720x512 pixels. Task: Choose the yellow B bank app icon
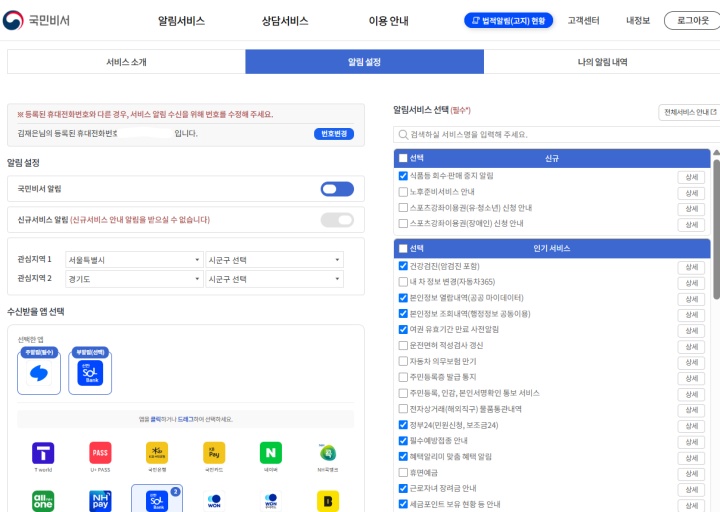[x=328, y=501]
